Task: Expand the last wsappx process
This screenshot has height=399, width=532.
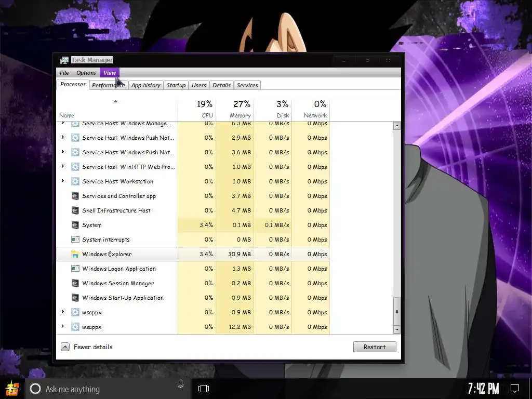Action: point(63,326)
